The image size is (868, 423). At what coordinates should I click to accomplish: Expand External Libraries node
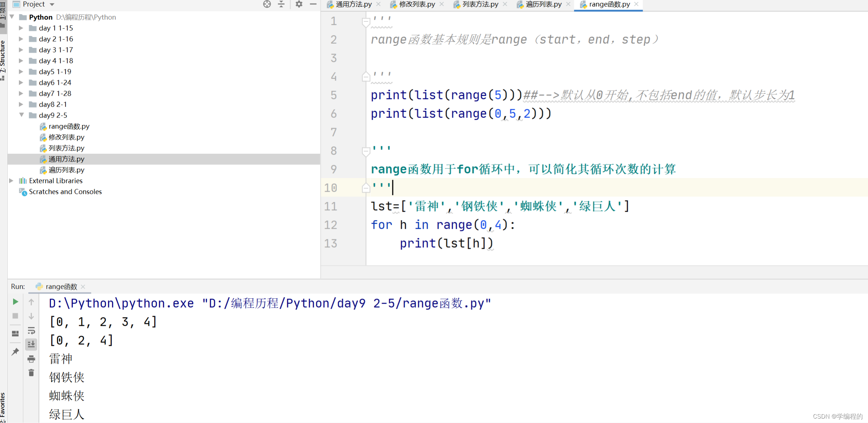[12, 181]
